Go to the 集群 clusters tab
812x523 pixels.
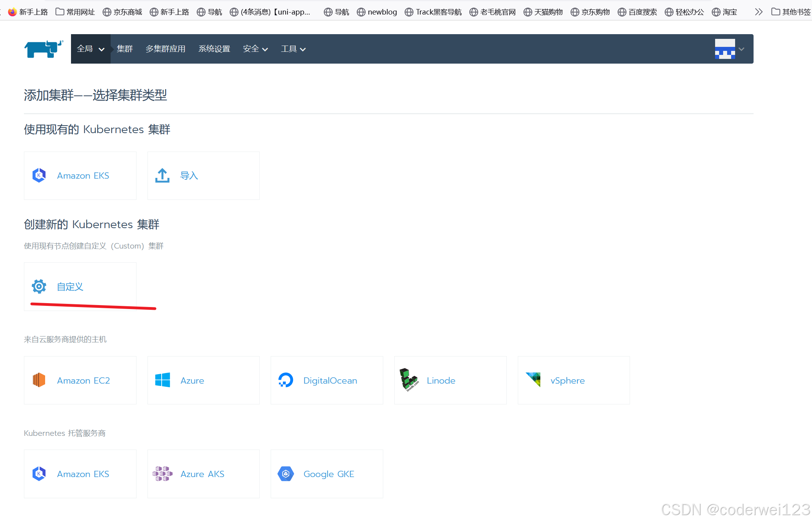[125, 49]
